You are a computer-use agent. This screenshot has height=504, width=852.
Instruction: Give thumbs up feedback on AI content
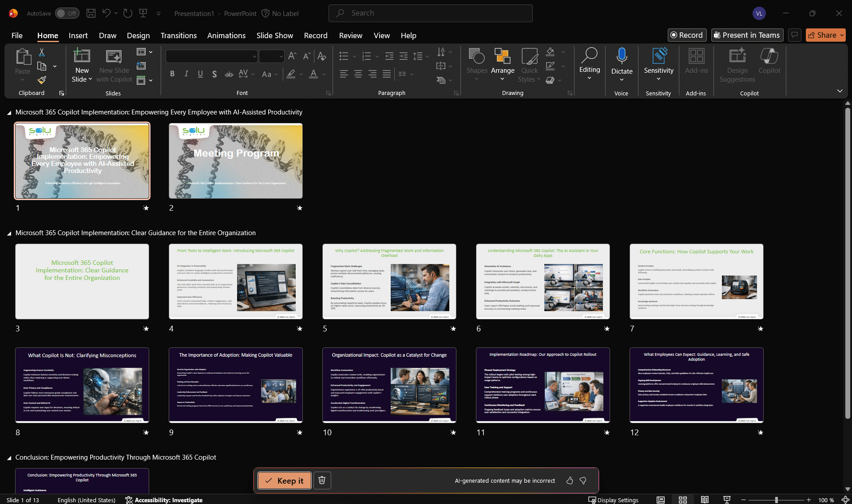570,480
